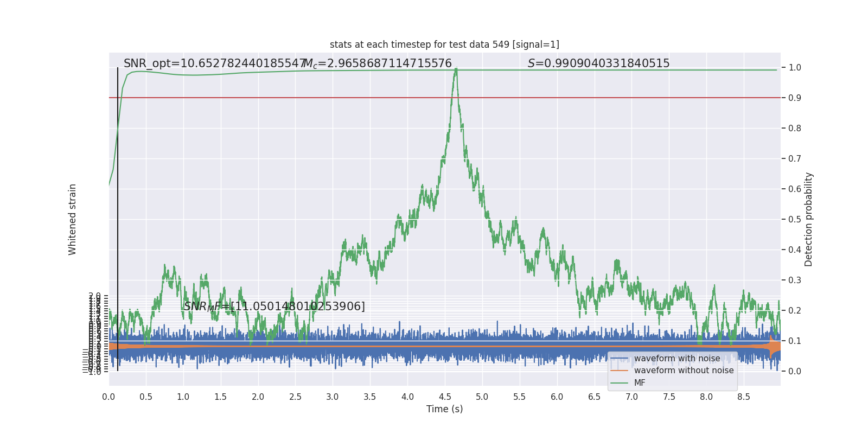Select the 0.5 tick on the time axis
868x434 pixels.
(146, 397)
